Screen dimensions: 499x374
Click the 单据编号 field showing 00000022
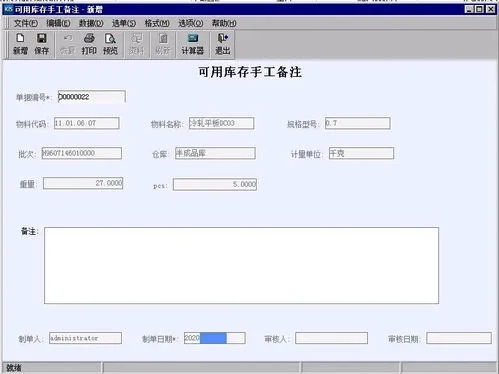[92, 97]
